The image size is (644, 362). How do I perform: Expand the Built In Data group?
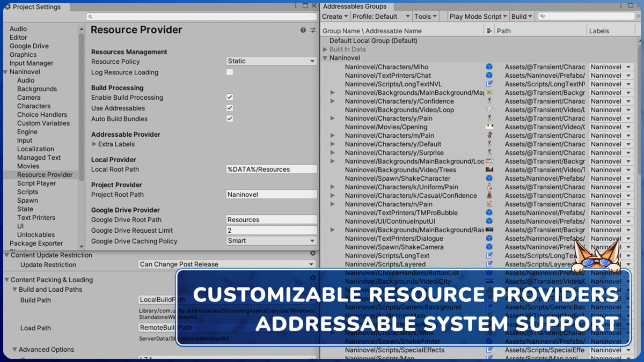(x=325, y=49)
